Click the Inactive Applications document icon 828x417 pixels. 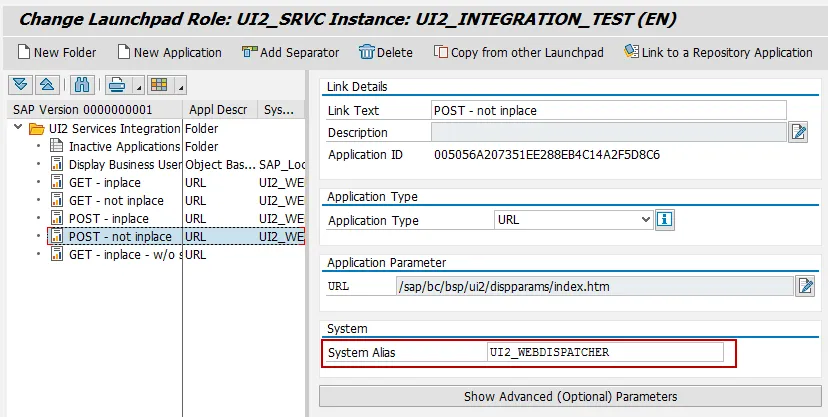pos(57,146)
